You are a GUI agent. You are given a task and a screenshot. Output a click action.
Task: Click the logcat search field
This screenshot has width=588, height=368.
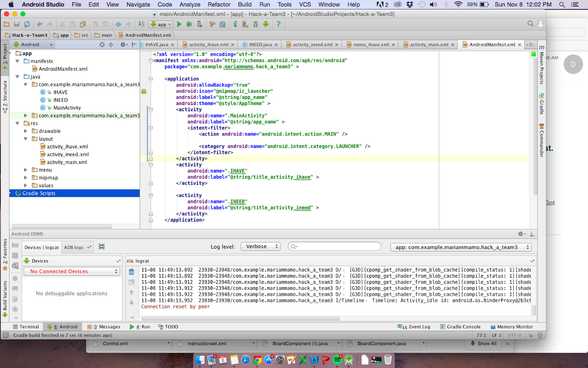click(x=337, y=246)
